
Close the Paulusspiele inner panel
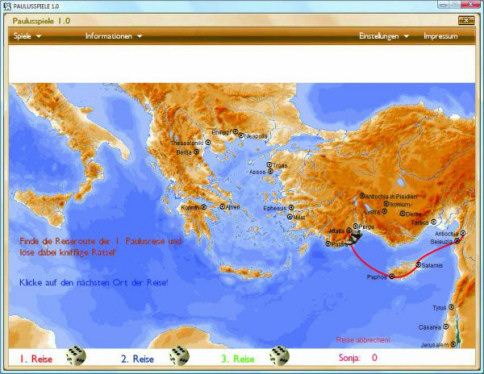point(466,20)
